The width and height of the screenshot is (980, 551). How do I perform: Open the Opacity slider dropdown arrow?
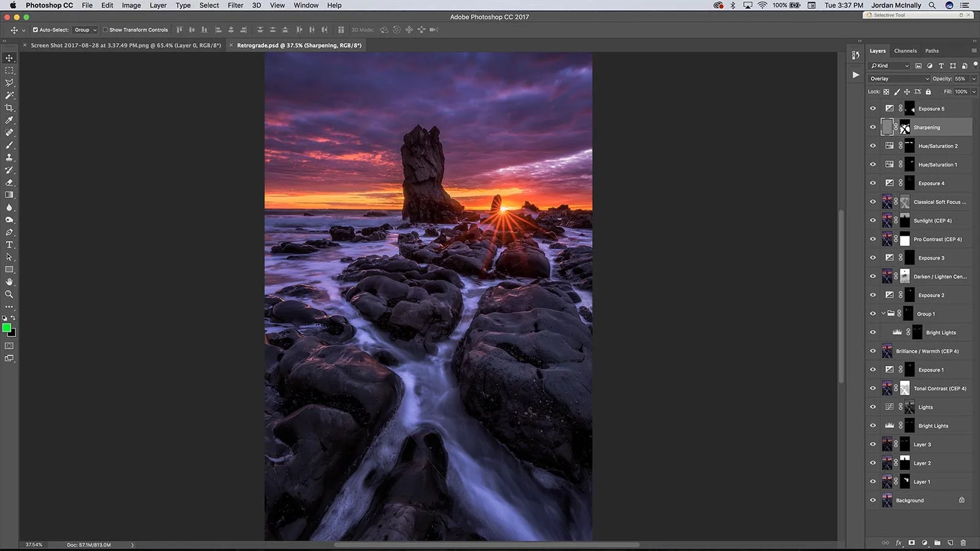tap(973, 78)
